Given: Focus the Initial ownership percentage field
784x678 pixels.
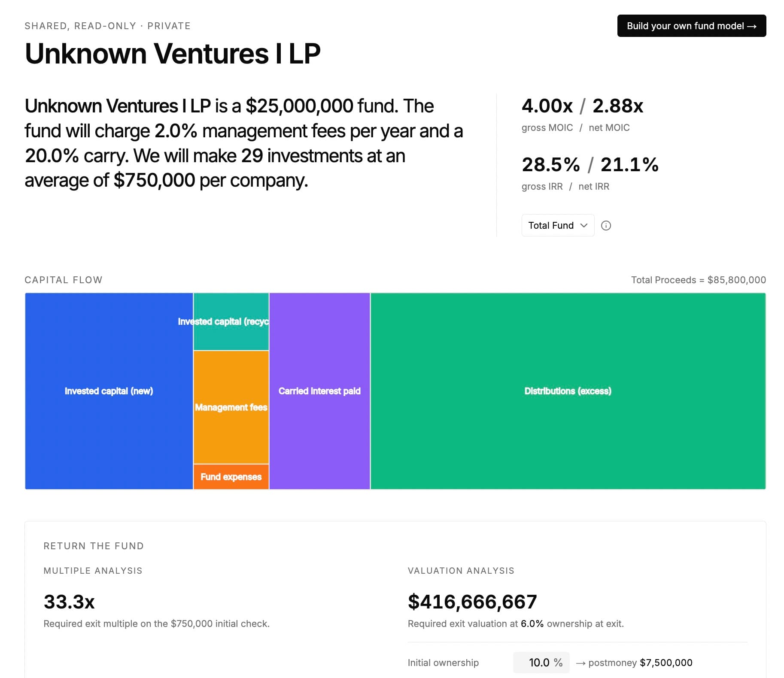Looking at the screenshot, I should pos(540,663).
